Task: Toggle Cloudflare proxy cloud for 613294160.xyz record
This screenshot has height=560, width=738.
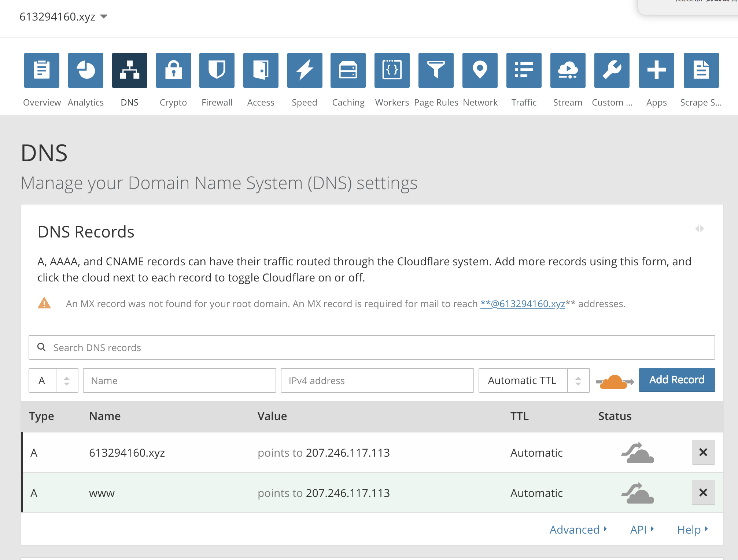Action: [638, 453]
